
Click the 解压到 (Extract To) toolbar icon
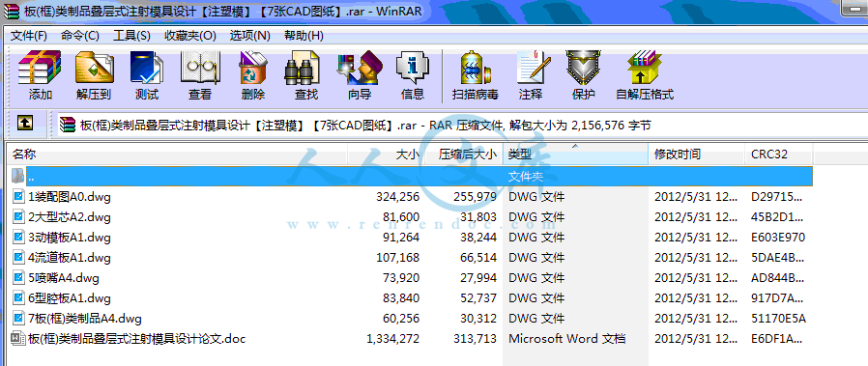(94, 68)
